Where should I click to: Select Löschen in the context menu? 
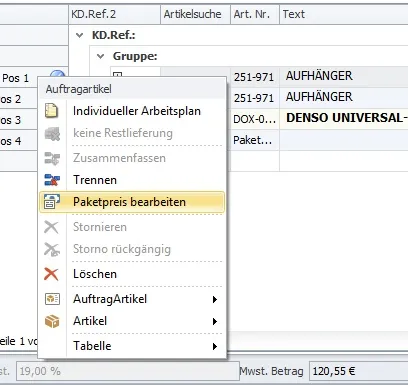click(132, 274)
